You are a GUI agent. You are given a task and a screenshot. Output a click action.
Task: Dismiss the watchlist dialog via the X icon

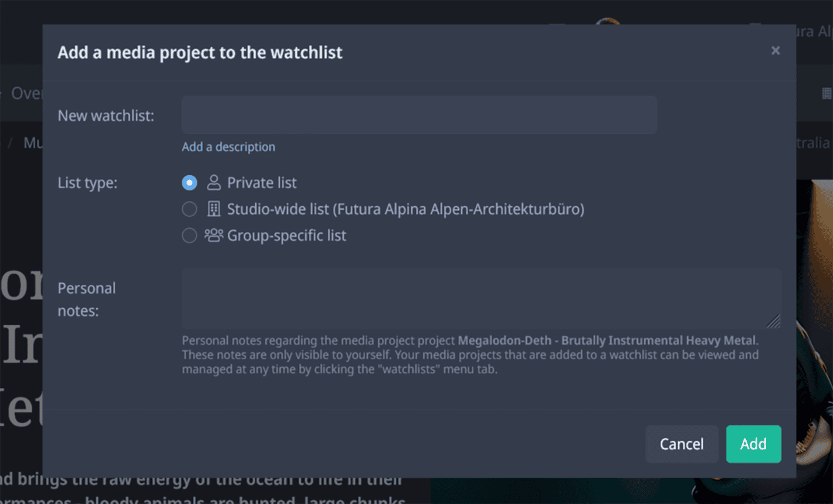[776, 50]
